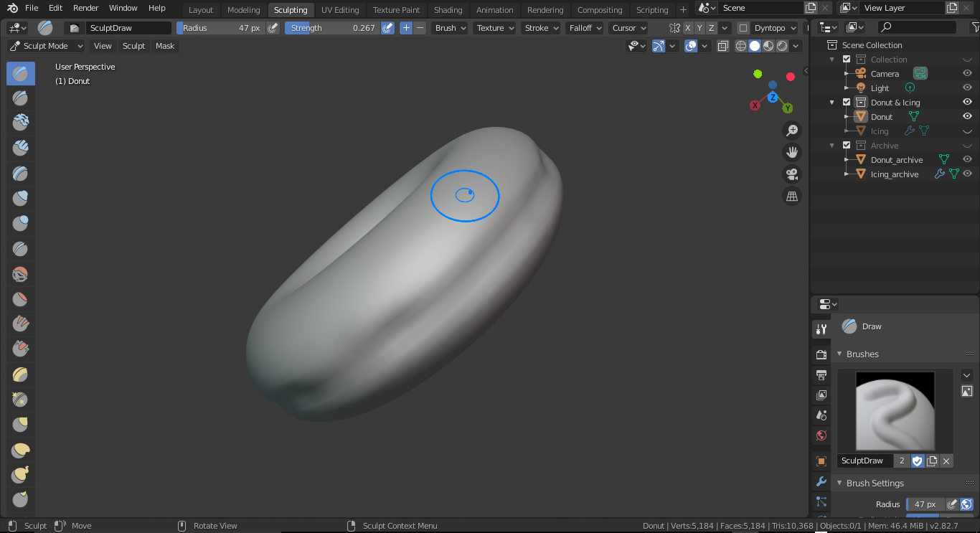The height and width of the screenshot is (533, 980).
Task: Open the Render properties tab
Action: pos(821,354)
